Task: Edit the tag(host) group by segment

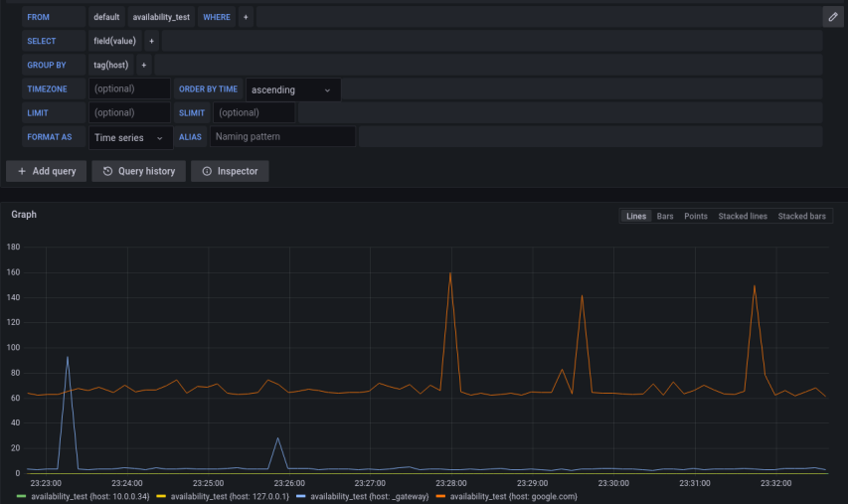Action: (111, 65)
